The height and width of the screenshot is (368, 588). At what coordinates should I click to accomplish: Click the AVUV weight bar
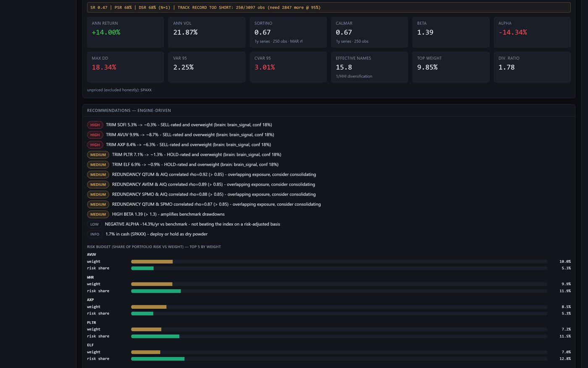point(339,262)
